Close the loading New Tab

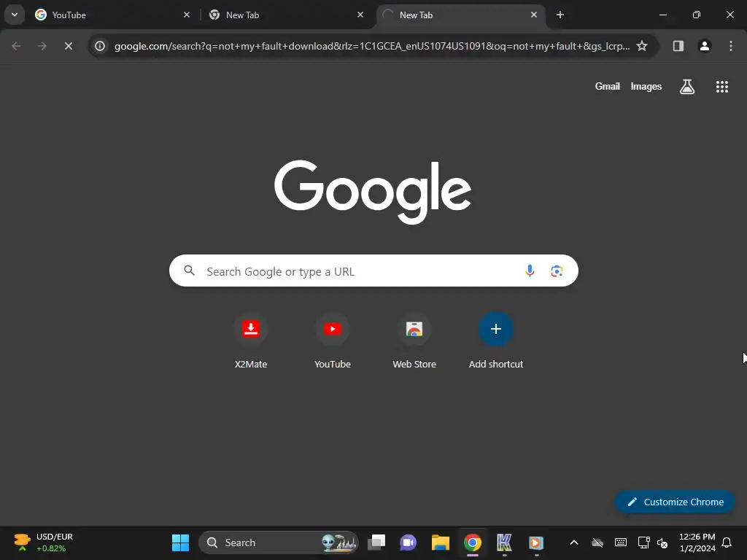(x=533, y=15)
